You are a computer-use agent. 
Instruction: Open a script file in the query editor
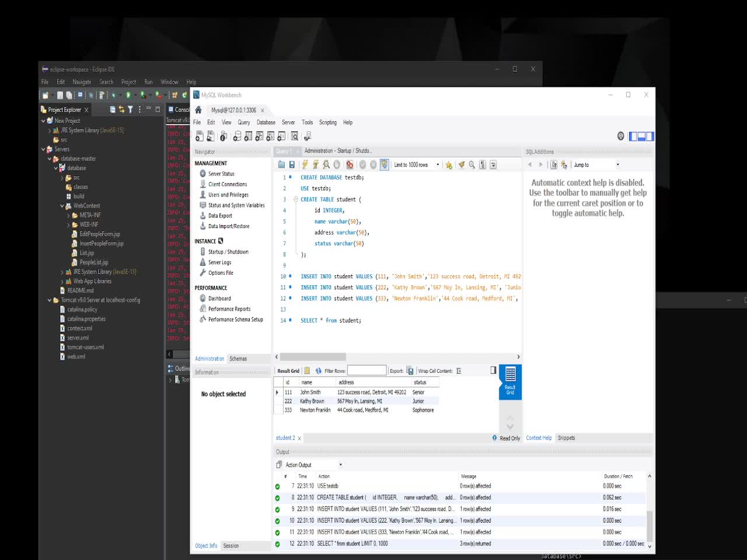(x=281, y=165)
